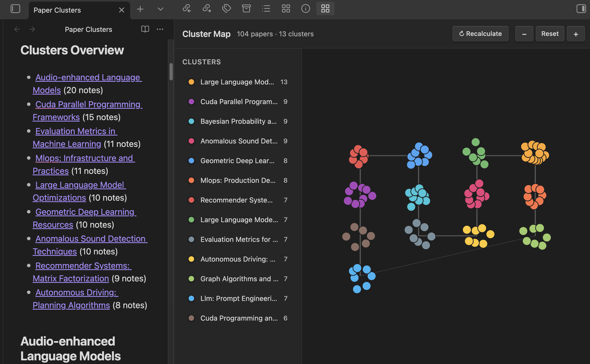
Task: Open the tags pane icon
Action: click(226, 9)
